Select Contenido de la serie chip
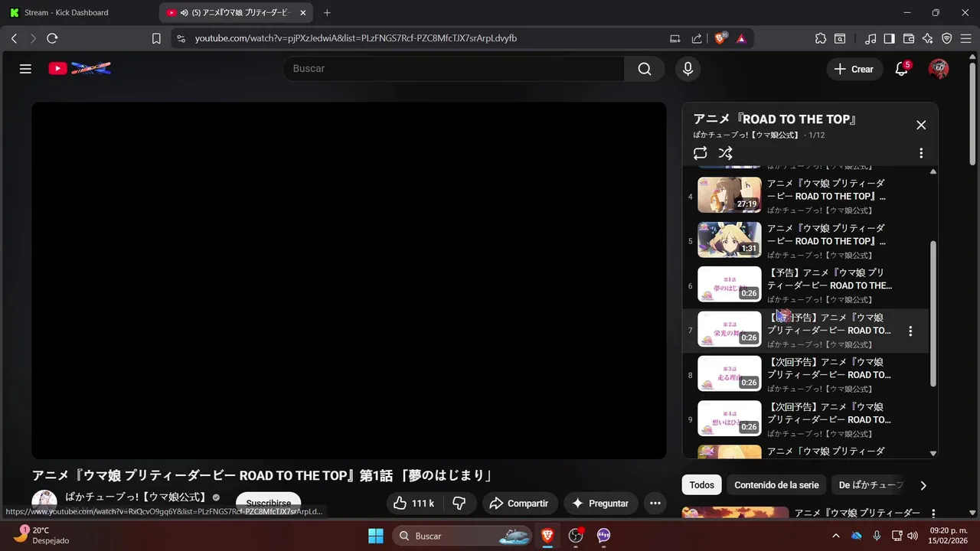Screen dimensions: 980x551 click(x=776, y=485)
